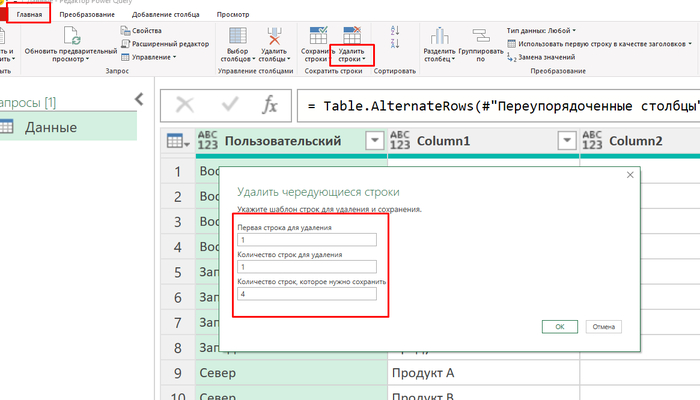700x400 pixels.
Task: Open the Добавление столбца tab
Action: coord(166,14)
